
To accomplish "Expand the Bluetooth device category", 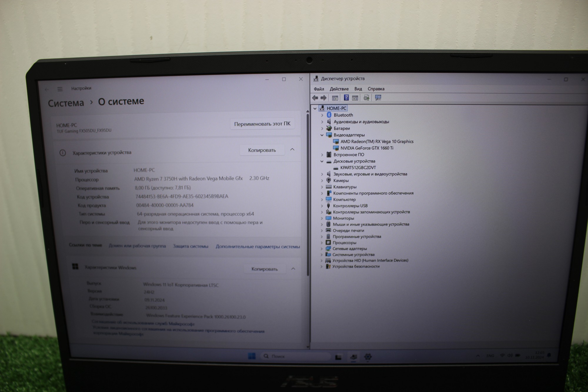I will pos(322,115).
